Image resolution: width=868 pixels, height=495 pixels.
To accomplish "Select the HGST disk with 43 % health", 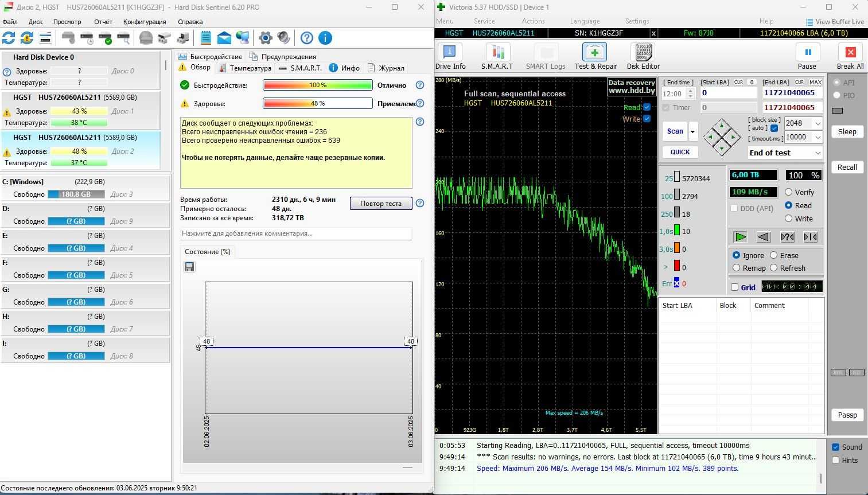I will point(81,110).
